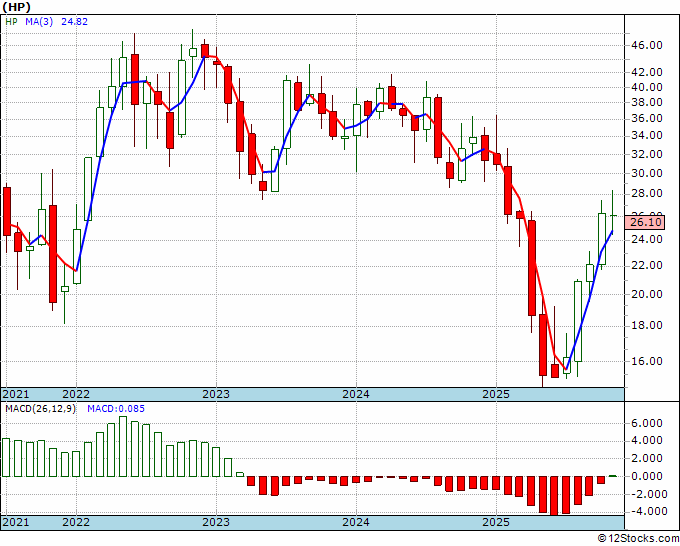Viewport: 680px width, 546px height.
Task: Click 2024 on the MACD panel time axis
Action: 356,522
